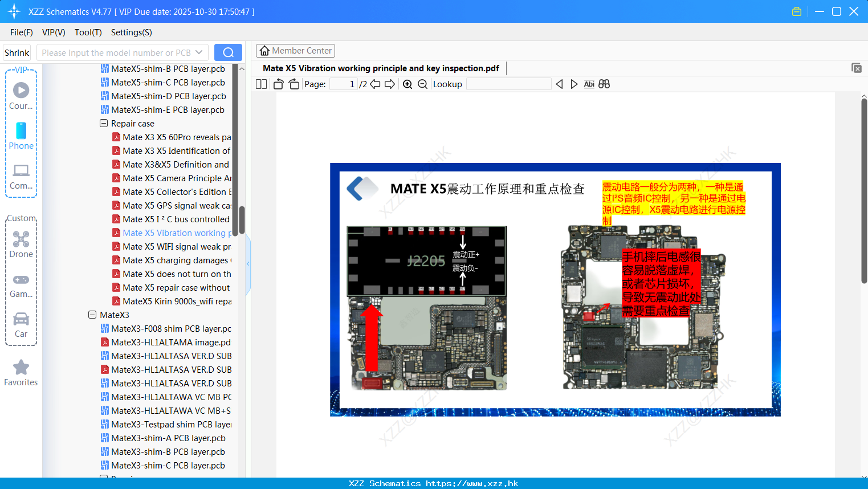Viewport: 868px width, 489px height.
Task: Open MateX3-HL1ALTAWA VC MB+S file
Action: (166, 410)
